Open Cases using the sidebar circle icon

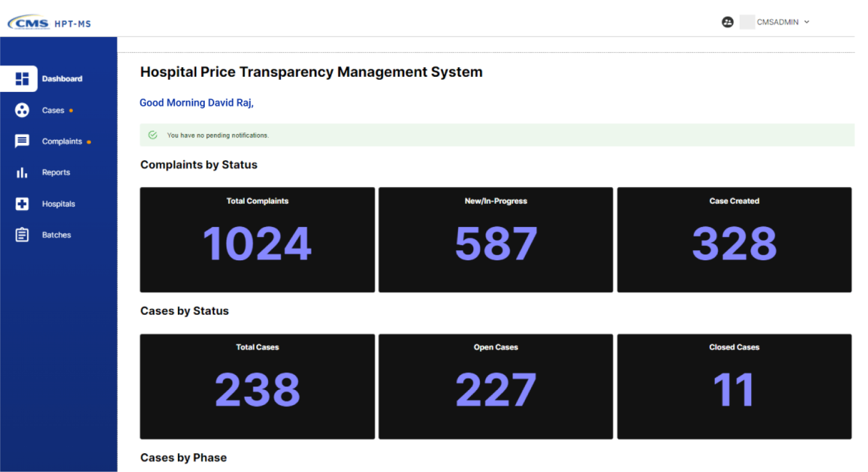tap(22, 110)
